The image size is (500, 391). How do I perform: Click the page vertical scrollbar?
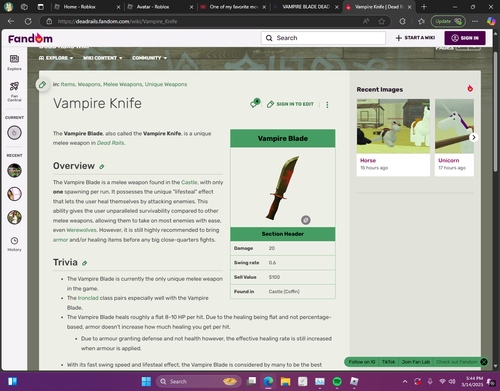click(496, 112)
